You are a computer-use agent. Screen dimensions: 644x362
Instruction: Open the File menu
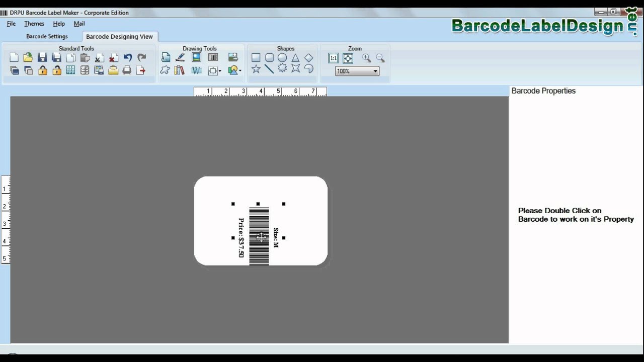pyautogui.click(x=11, y=24)
